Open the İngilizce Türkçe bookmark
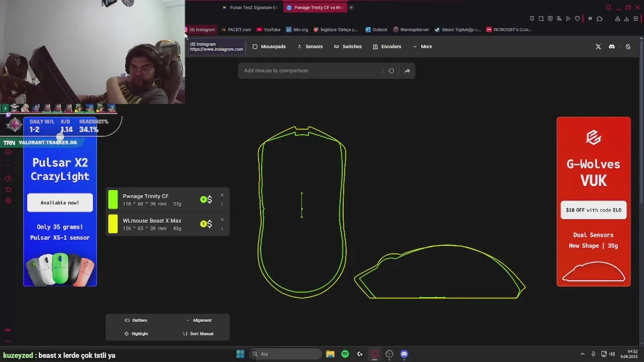The image size is (644, 362). pyautogui.click(x=336, y=30)
